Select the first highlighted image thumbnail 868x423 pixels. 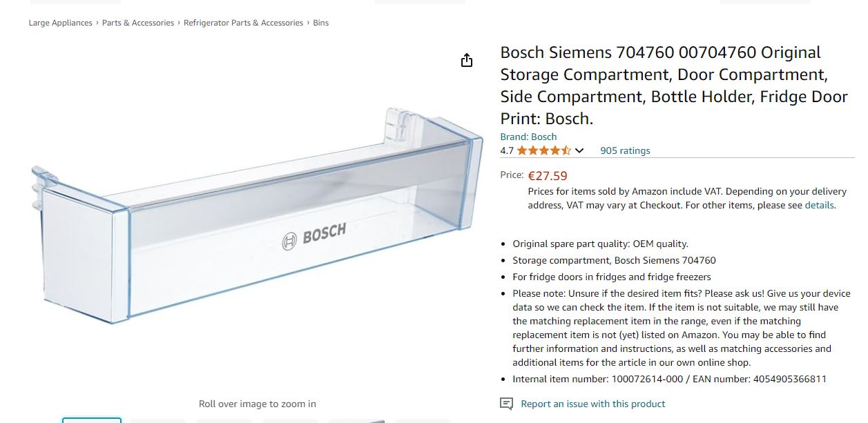coord(92,420)
